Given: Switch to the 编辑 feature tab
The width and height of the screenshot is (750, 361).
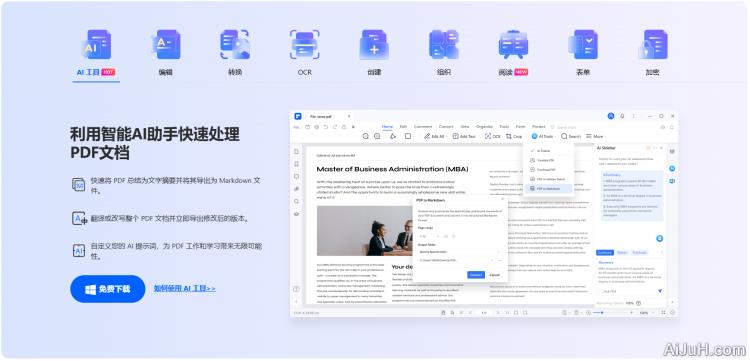Looking at the screenshot, I should pos(165,53).
